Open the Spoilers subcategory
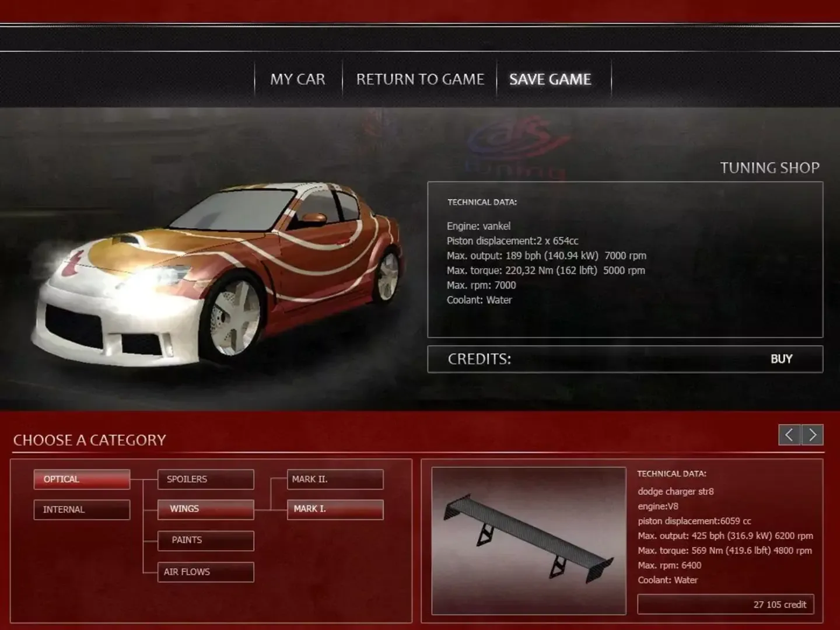 pyautogui.click(x=205, y=479)
